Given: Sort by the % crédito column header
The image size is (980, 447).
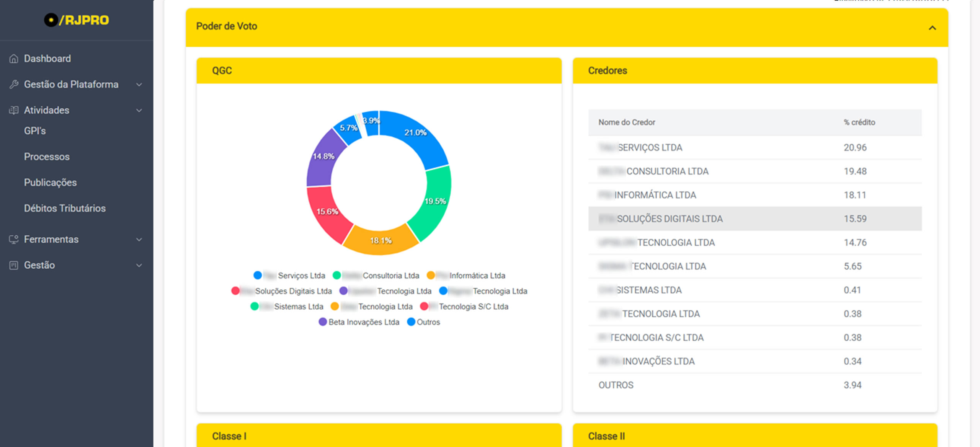Looking at the screenshot, I should [859, 122].
